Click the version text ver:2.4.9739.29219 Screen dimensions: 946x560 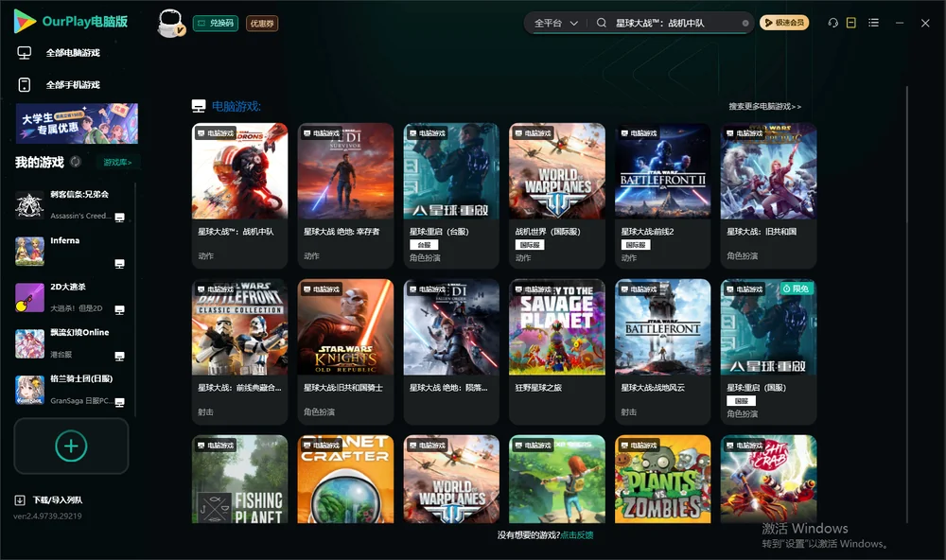[x=47, y=516]
